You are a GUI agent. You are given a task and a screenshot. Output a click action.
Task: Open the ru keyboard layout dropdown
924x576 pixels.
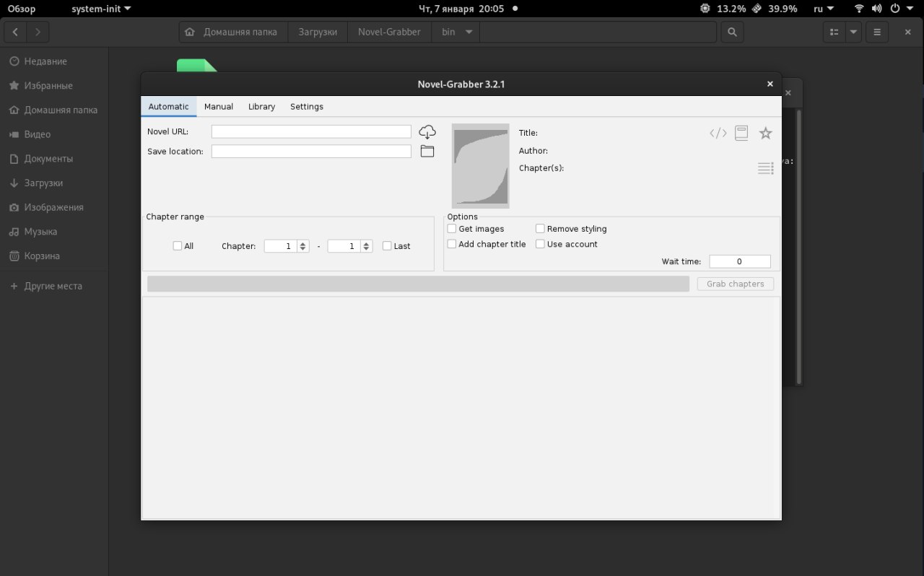point(824,9)
